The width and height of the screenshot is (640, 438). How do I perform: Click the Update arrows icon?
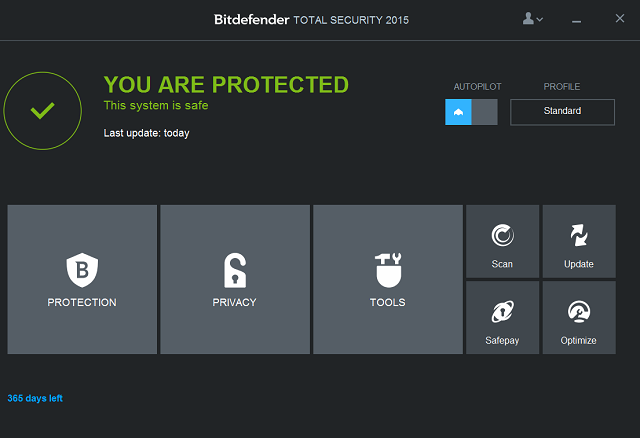click(x=579, y=235)
